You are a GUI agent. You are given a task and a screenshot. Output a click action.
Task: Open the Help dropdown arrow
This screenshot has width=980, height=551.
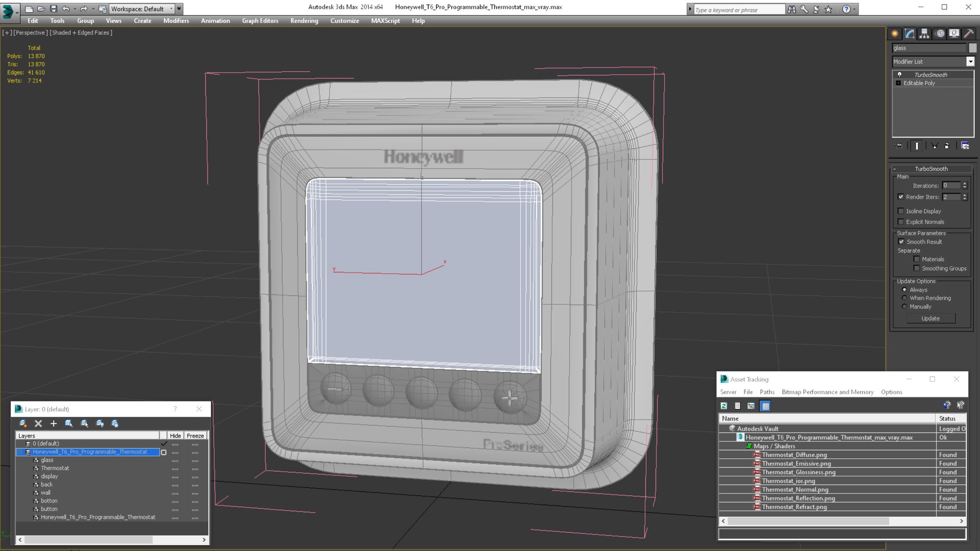pos(854,9)
